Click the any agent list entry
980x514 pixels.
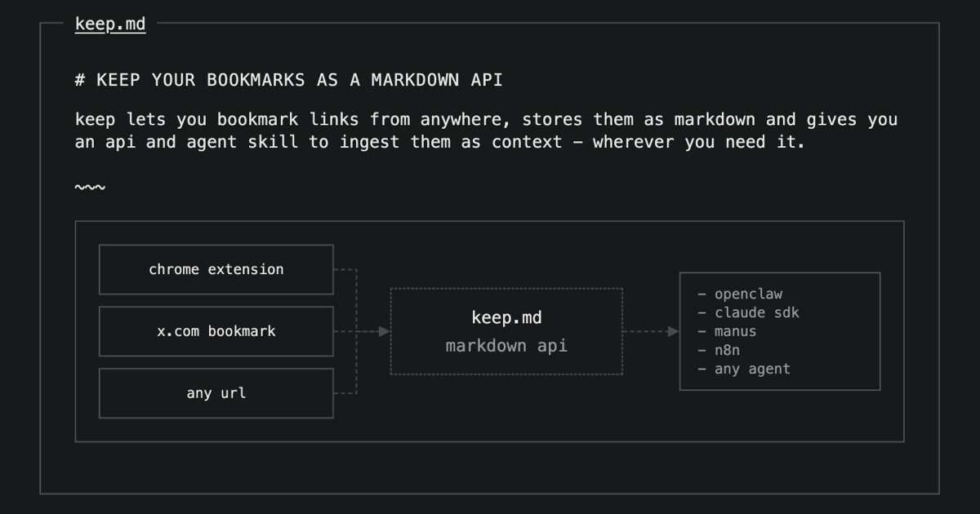point(751,369)
